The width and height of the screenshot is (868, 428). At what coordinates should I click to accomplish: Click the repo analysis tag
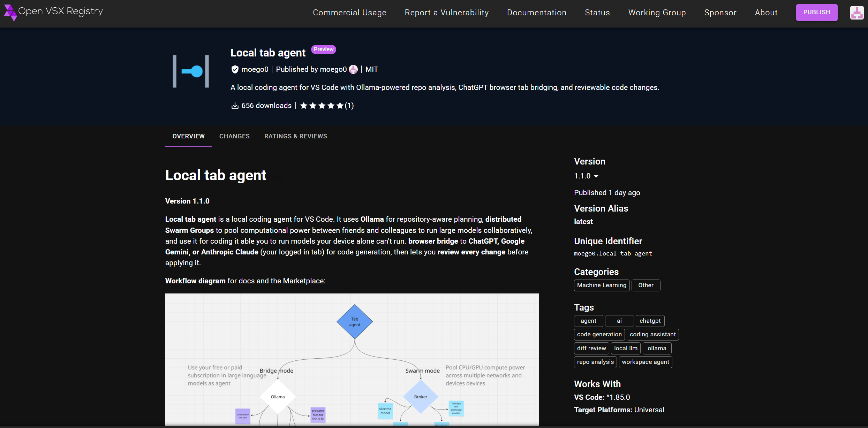click(595, 362)
